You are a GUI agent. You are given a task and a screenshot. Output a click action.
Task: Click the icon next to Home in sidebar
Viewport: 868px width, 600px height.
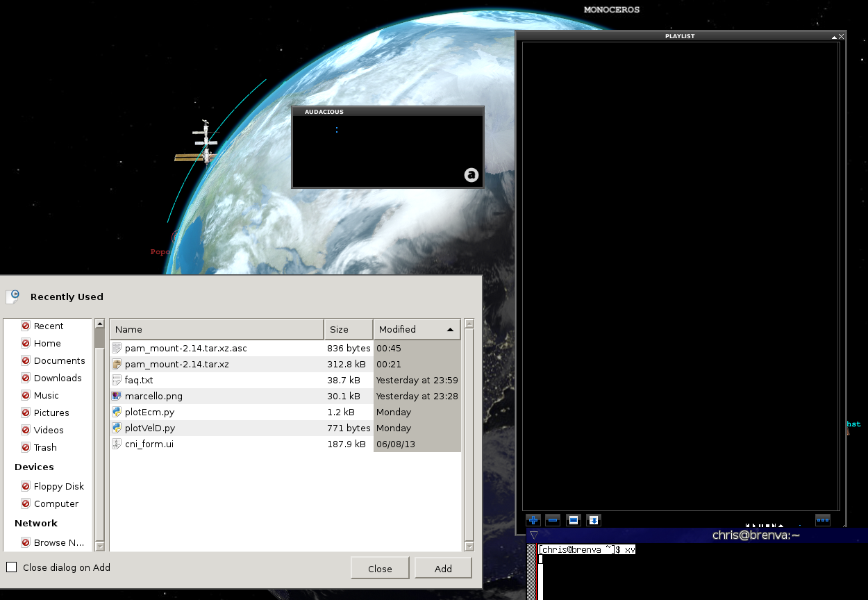click(x=26, y=343)
